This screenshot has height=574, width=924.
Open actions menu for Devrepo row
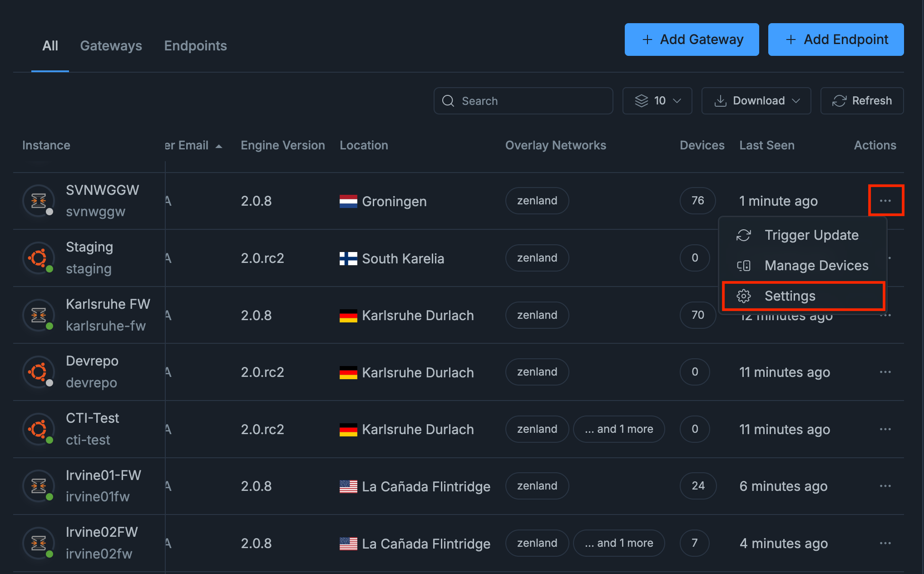point(885,372)
